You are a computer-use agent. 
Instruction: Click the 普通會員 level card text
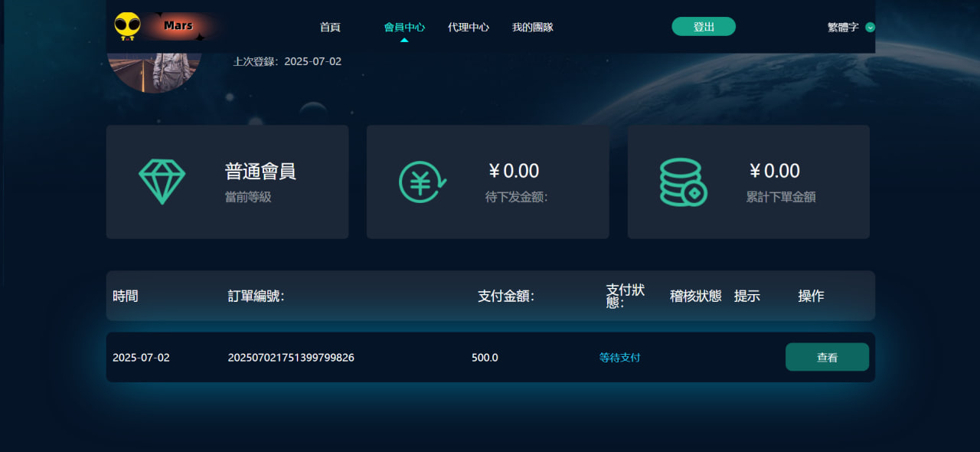coord(260,171)
